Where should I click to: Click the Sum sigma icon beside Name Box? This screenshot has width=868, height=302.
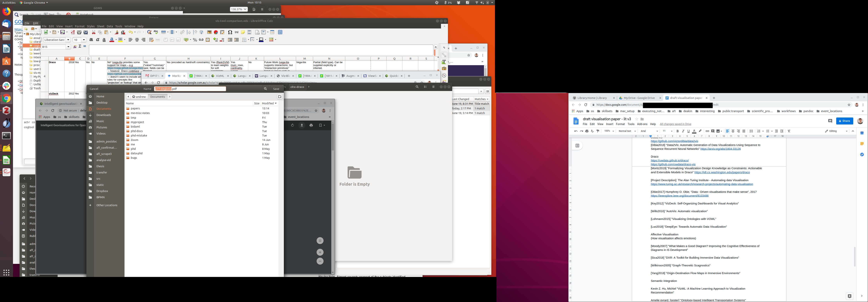tap(80, 46)
